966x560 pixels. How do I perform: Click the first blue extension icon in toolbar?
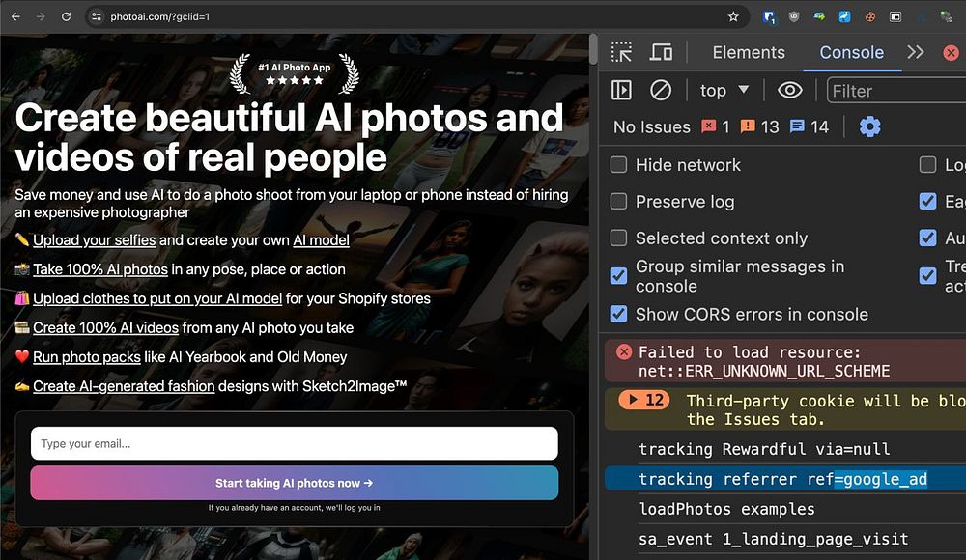pyautogui.click(x=769, y=16)
